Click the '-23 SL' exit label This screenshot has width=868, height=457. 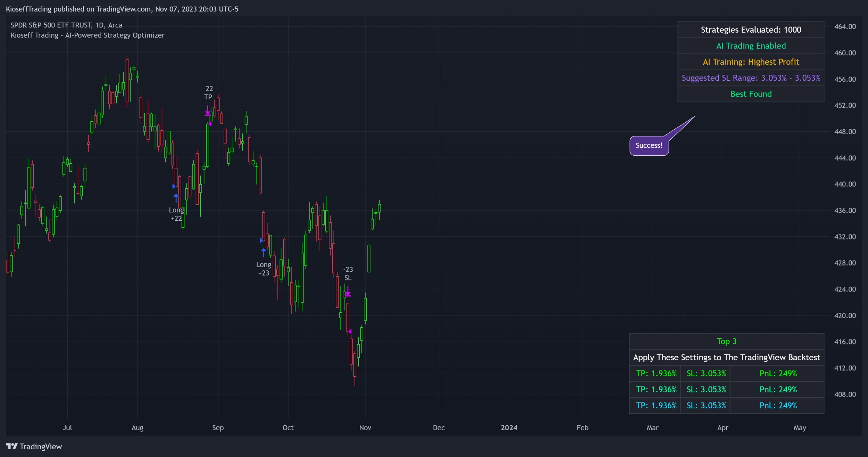coord(348,274)
